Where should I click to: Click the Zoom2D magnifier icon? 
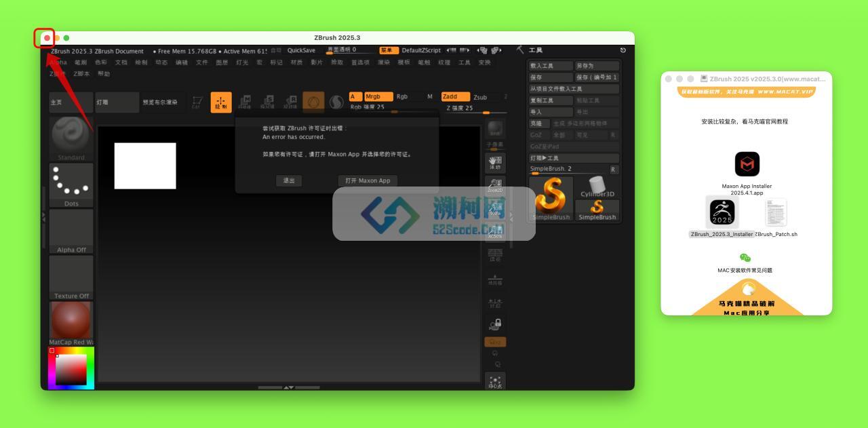point(495,185)
